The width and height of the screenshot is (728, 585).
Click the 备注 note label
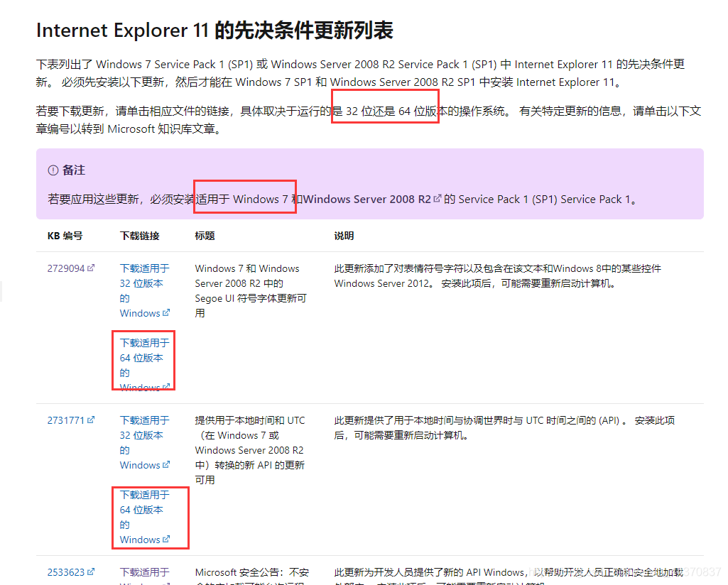[74, 170]
